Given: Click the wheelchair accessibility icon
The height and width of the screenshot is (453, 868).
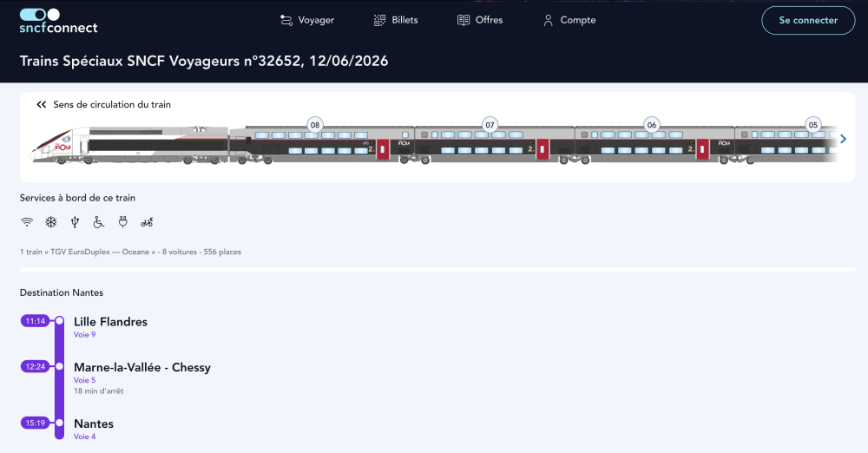Looking at the screenshot, I should [x=99, y=222].
